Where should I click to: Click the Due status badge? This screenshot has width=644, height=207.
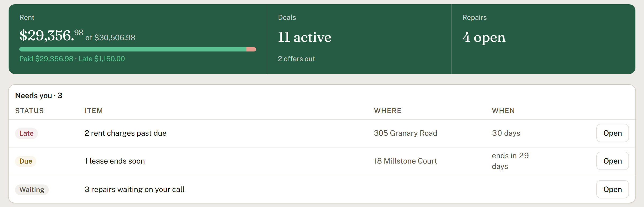26,161
